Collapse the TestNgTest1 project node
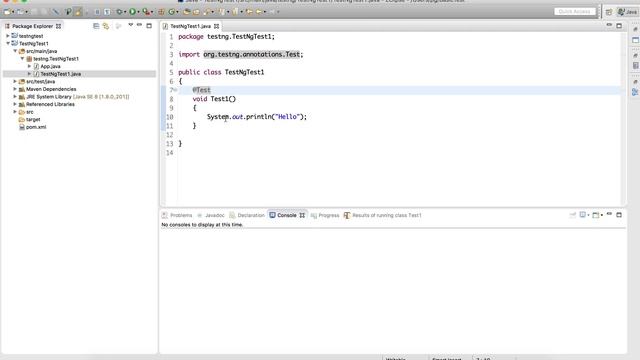Image resolution: width=640 pixels, height=360 pixels. click(x=8, y=43)
